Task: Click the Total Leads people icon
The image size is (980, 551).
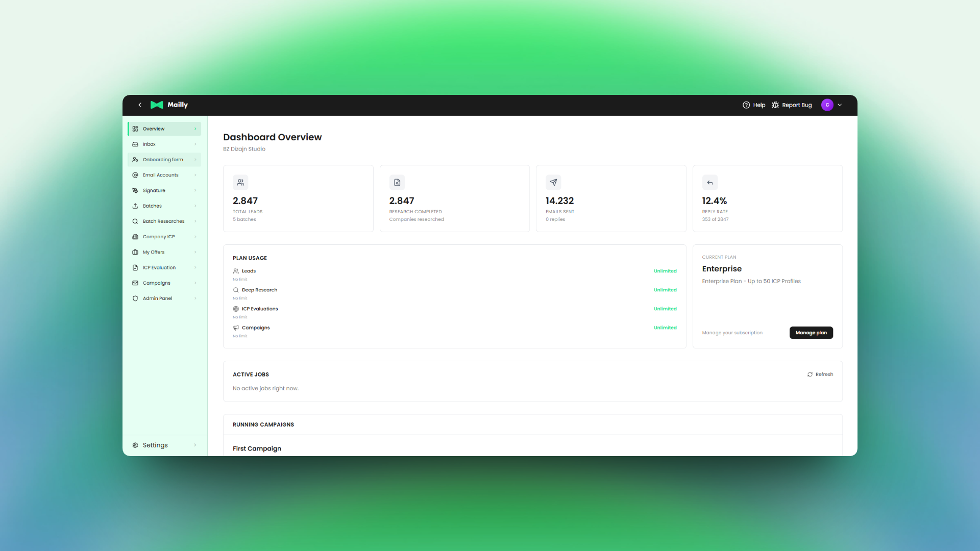Action: (240, 183)
